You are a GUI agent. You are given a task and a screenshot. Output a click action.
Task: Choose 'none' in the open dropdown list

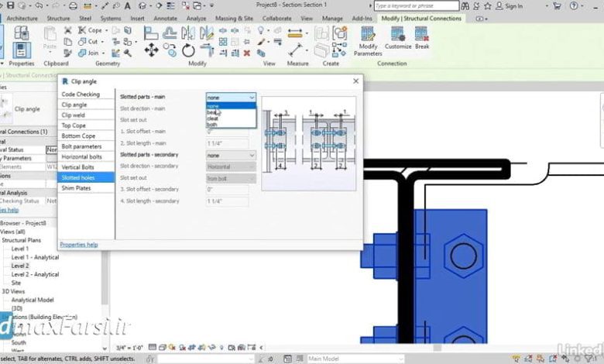(231, 106)
